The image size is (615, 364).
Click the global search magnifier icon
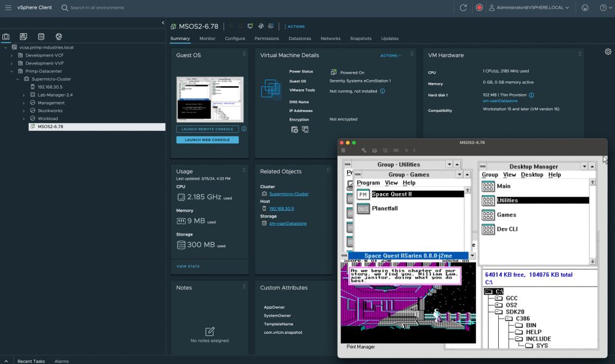[x=65, y=7]
